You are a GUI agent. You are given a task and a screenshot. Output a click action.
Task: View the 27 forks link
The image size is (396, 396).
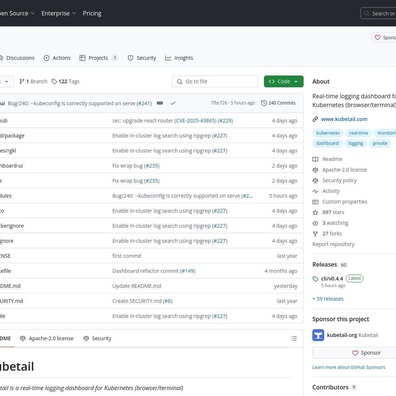coord(327,234)
